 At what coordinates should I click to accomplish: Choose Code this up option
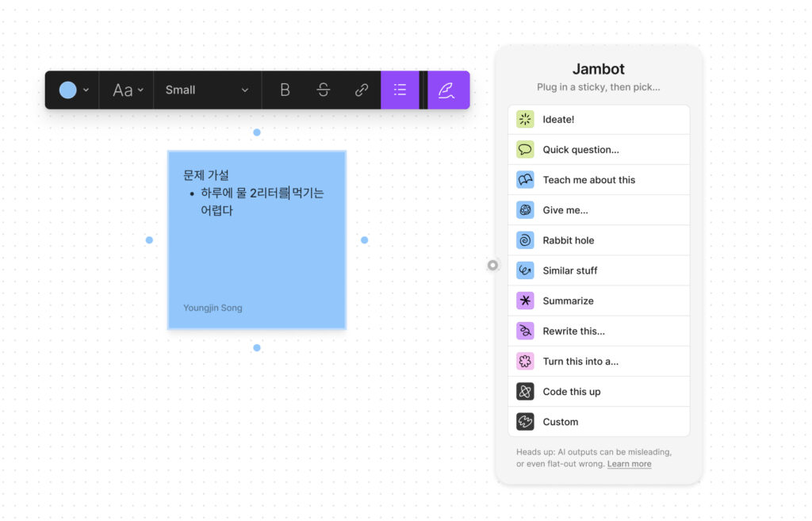599,392
